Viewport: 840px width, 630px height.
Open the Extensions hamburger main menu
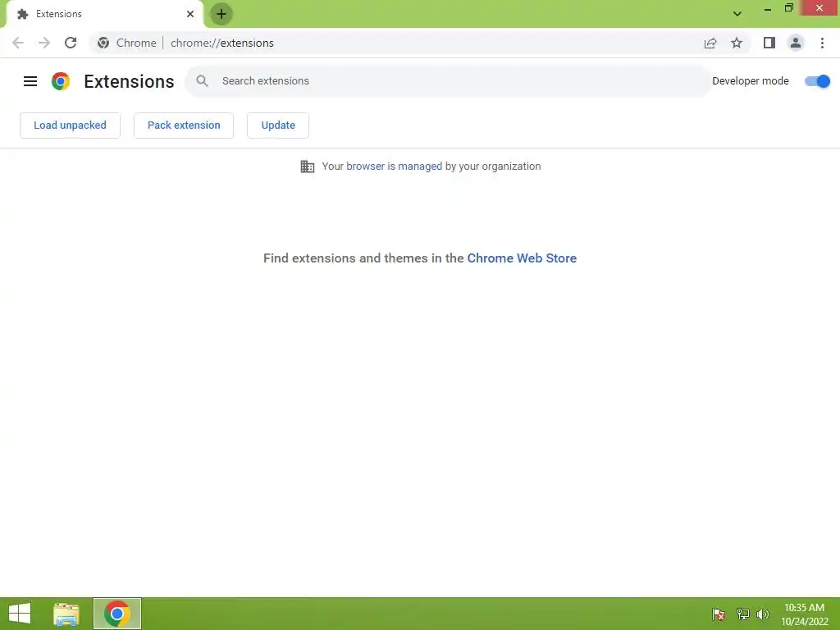pos(30,81)
